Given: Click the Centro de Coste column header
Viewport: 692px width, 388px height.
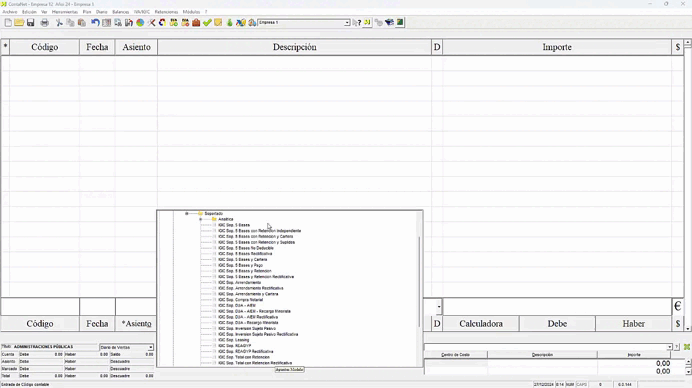Looking at the screenshot, I should pos(455,355).
